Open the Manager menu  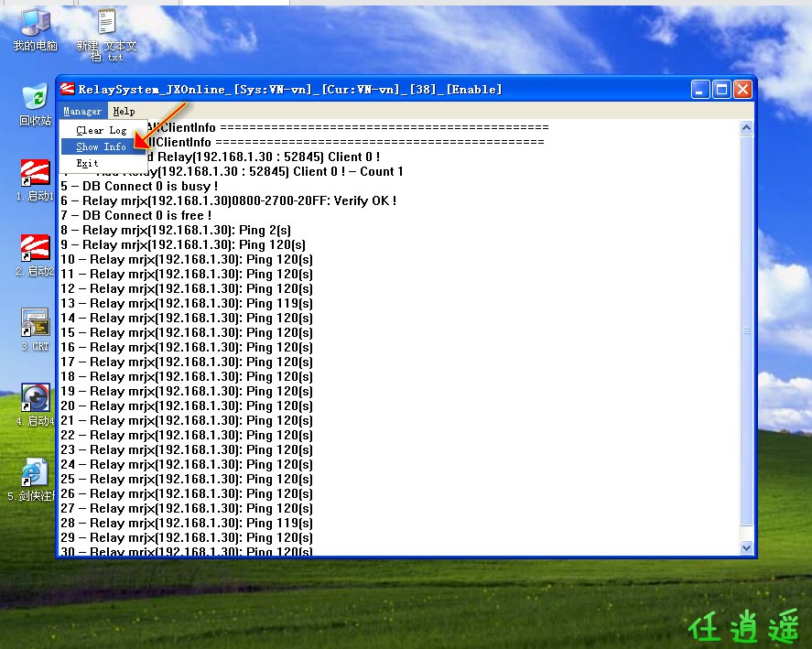coord(82,111)
